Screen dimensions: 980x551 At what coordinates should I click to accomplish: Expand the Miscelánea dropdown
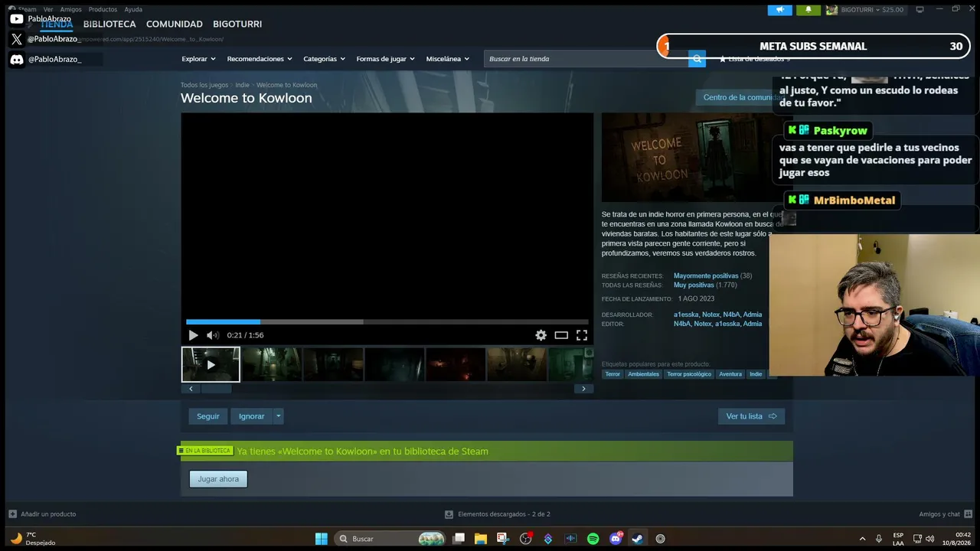coord(448,59)
